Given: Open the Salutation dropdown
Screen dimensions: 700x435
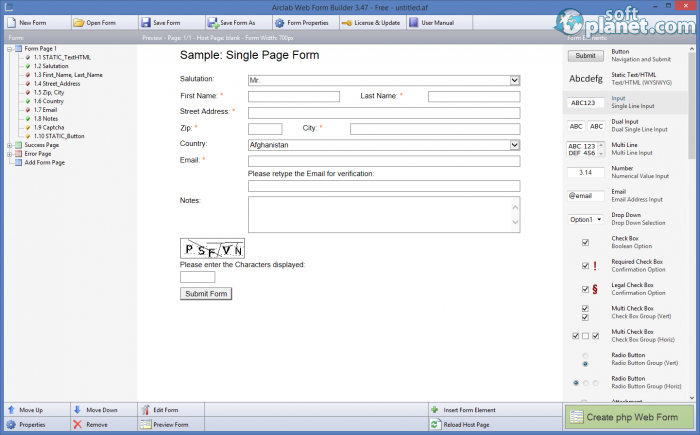Looking at the screenshot, I should tap(514, 79).
